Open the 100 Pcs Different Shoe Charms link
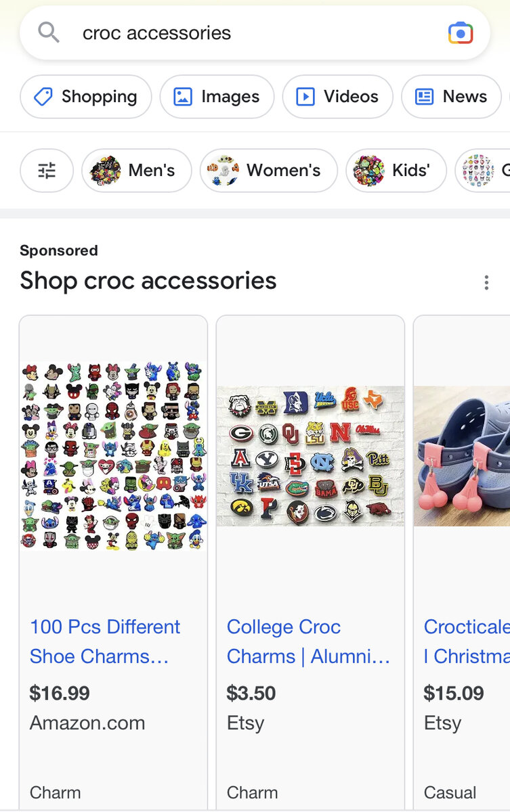 click(105, 641)
